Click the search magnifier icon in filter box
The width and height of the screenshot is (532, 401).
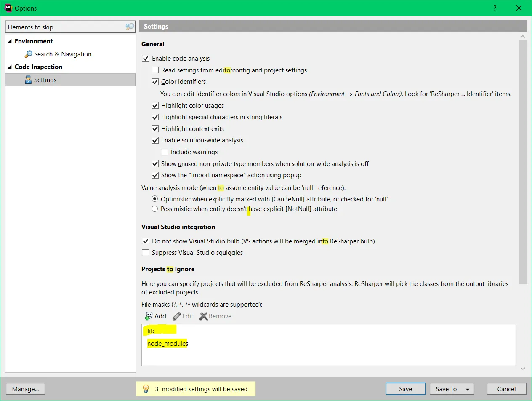(130, 27)
